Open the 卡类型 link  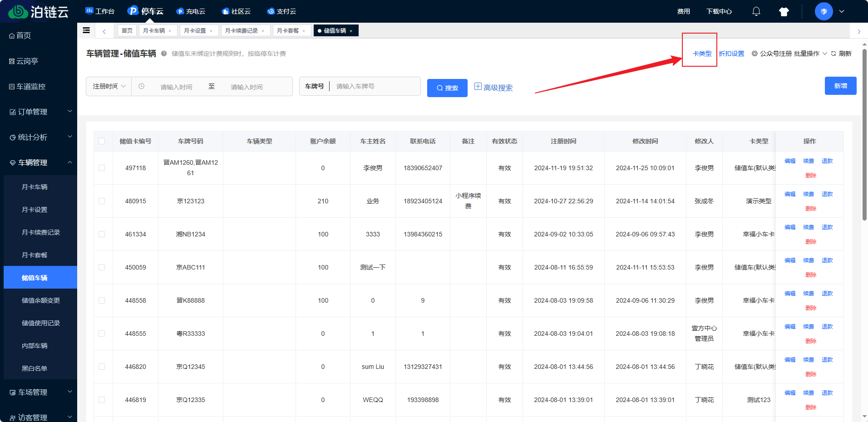[702, 54]
